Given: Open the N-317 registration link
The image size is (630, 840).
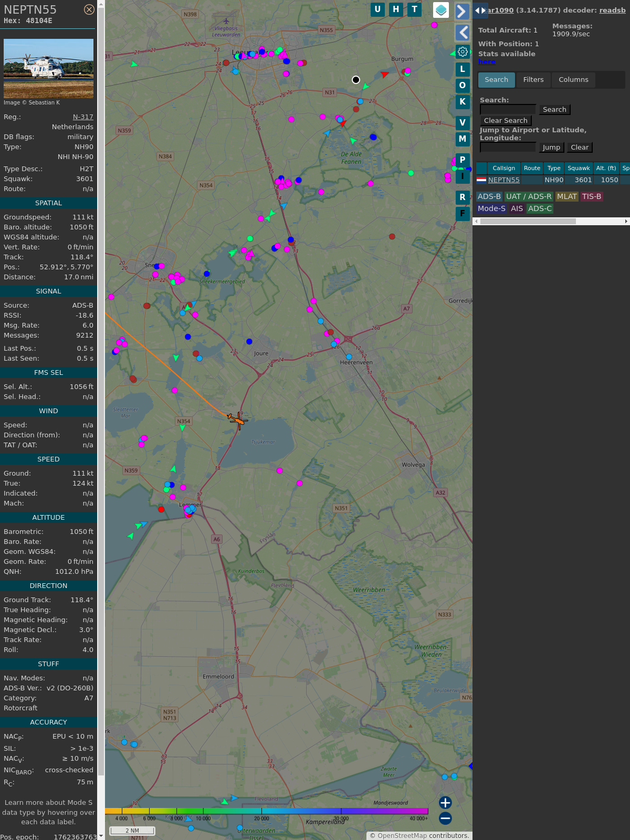Looking at the screenshot, I should (83, 117).
